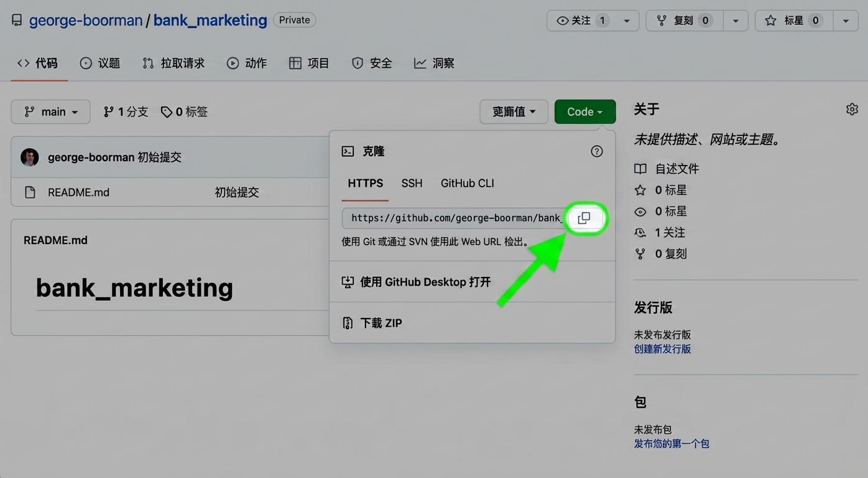Click the ZIP archive icon
This screenshot has width=868, height=478.
coord(348,323)
